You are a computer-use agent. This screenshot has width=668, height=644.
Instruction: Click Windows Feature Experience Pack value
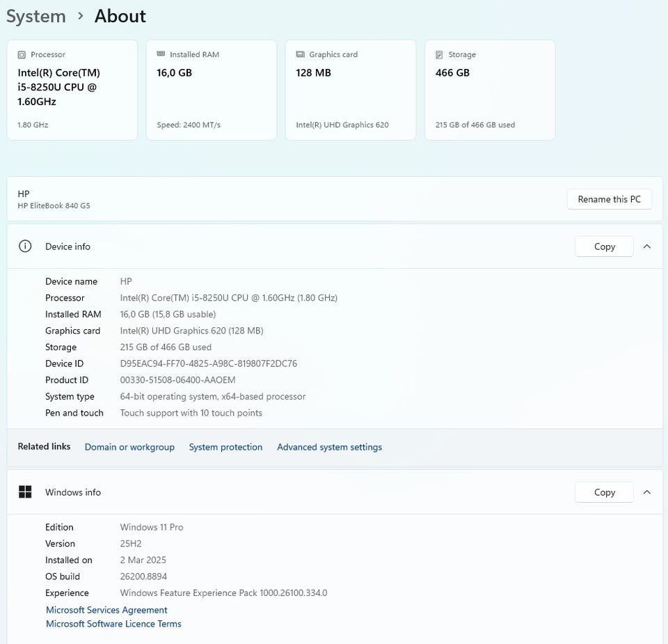click(x=223, y=593)
